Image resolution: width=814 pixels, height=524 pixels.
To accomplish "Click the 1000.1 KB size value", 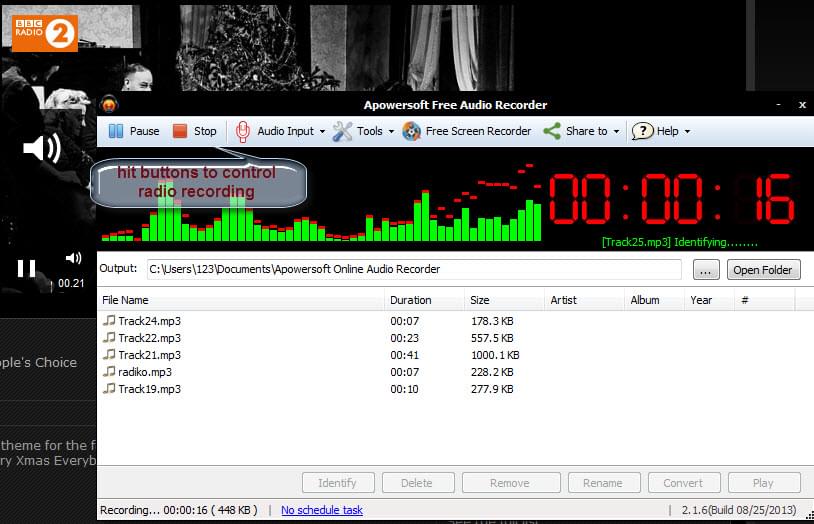I will point(495,355).
